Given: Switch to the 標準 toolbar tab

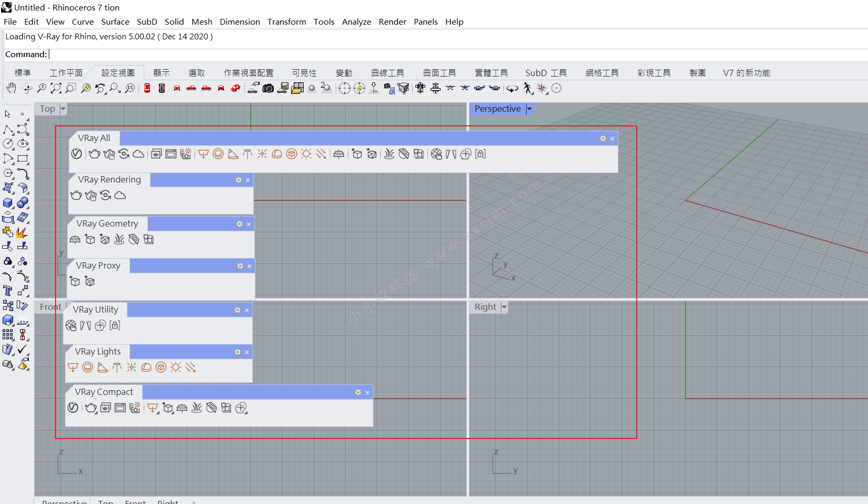Looking at the screenshot, I should (23, 73).
